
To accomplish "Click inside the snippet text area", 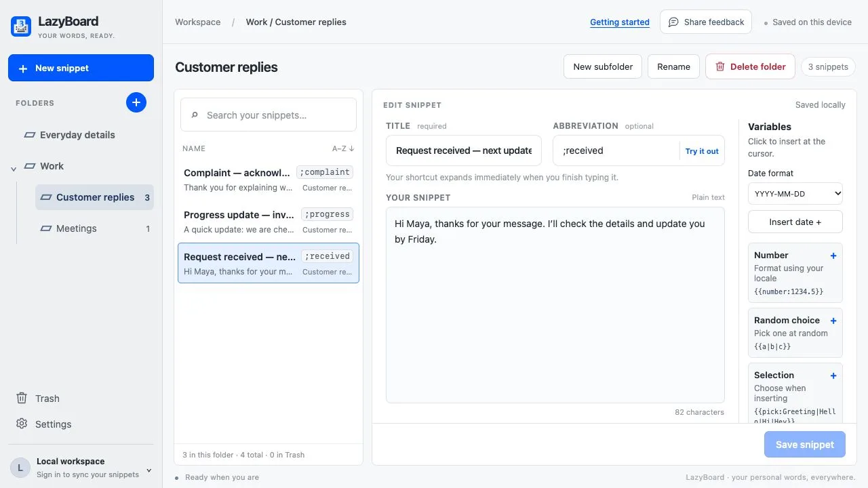I will pyautogui.click(x=555, y=305).
